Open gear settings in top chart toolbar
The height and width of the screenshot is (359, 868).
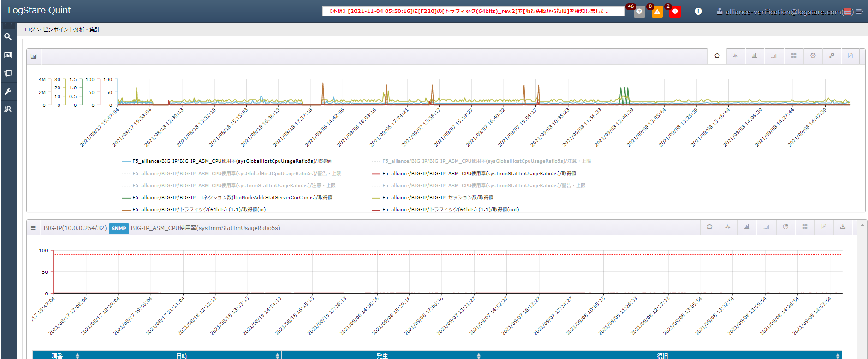click(813, 56)
